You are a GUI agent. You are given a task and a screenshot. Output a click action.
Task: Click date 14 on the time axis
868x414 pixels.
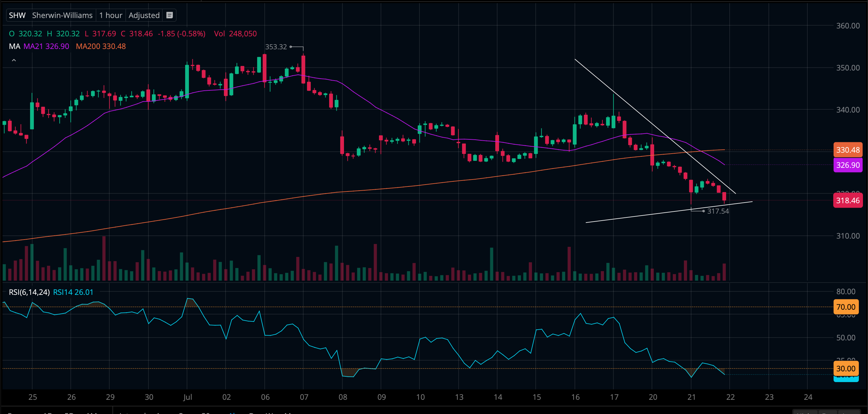[498, 397]
